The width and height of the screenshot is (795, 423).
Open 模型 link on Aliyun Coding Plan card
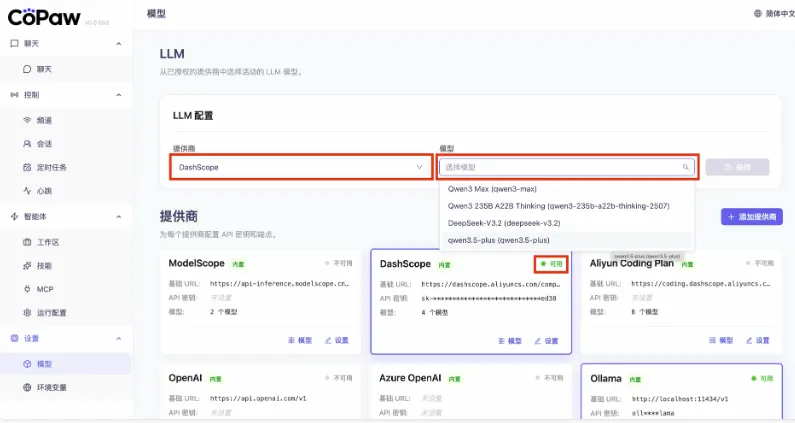pos(721,340)
